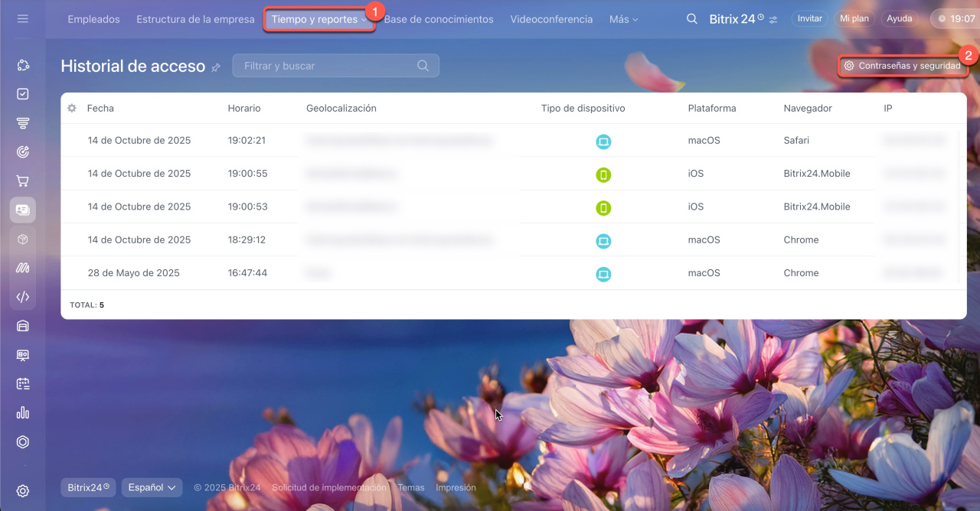980x511 pixels.
Task: Open the calendar icon in the sidebar
Action: point(23,384)
